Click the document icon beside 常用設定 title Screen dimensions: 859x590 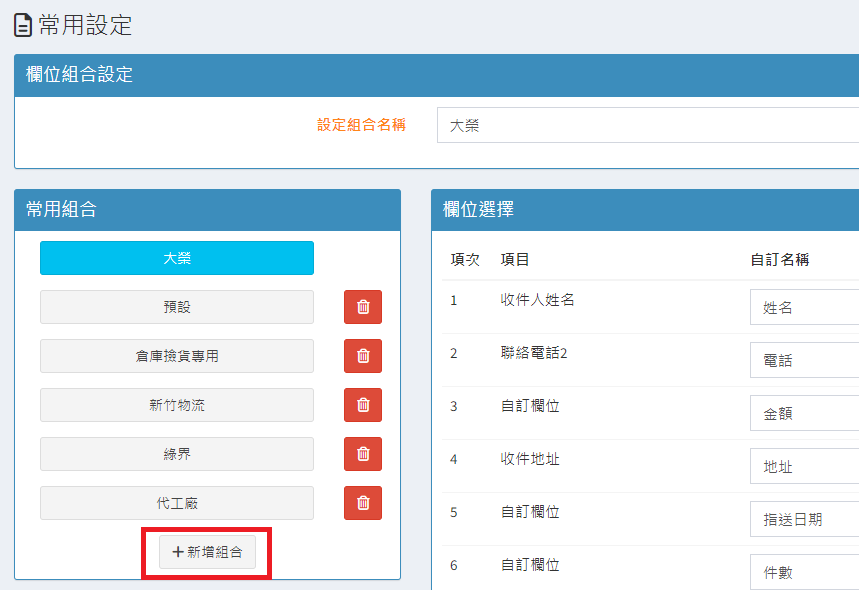tap(23, 25)
